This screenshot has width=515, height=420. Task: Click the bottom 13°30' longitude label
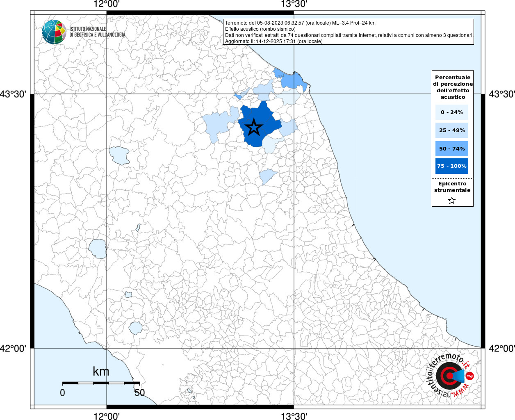(294, 416)
